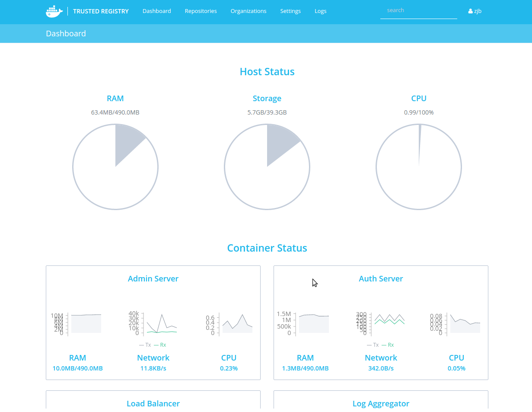Click the Load Balancer heading

[153, 403]
